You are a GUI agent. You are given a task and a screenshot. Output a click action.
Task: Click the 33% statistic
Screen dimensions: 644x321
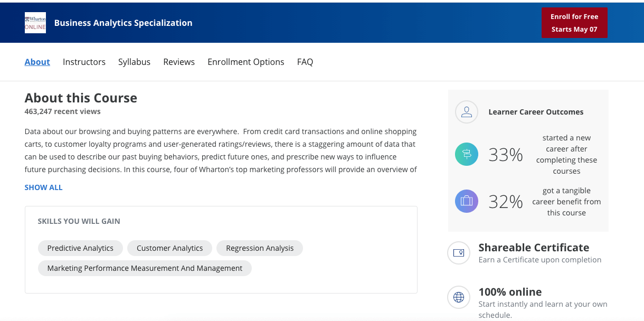[x=506, y=155]
